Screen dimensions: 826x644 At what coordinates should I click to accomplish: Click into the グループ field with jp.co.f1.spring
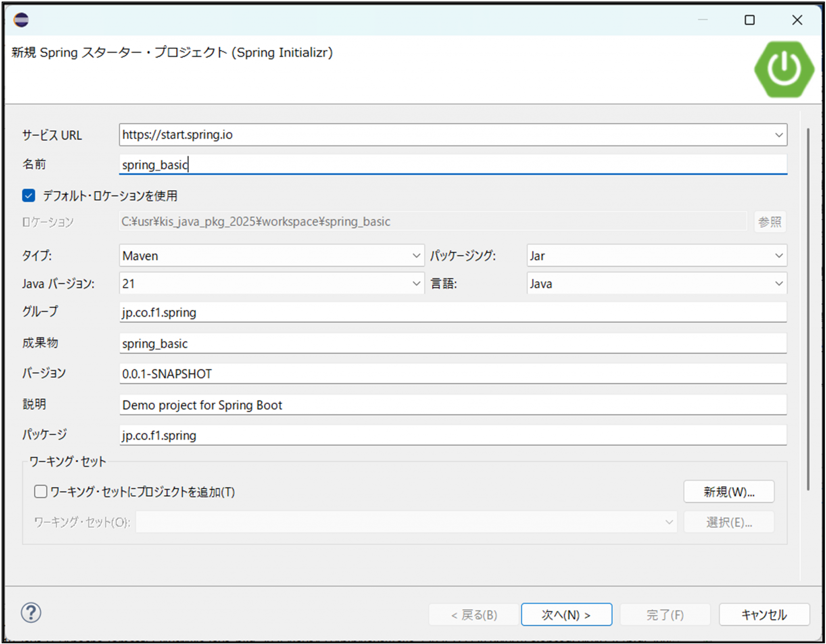coord(452,313)
